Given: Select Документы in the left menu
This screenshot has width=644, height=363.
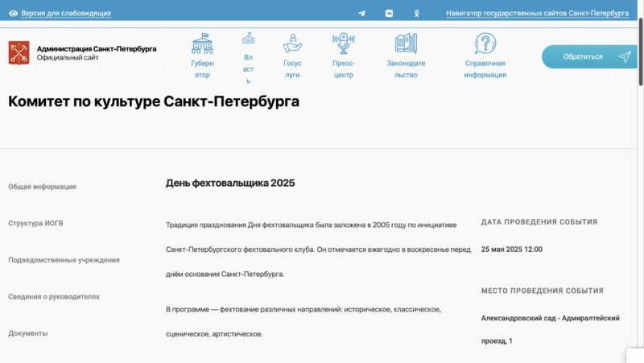Looking at the screenshot, I should tap(27, 333).
